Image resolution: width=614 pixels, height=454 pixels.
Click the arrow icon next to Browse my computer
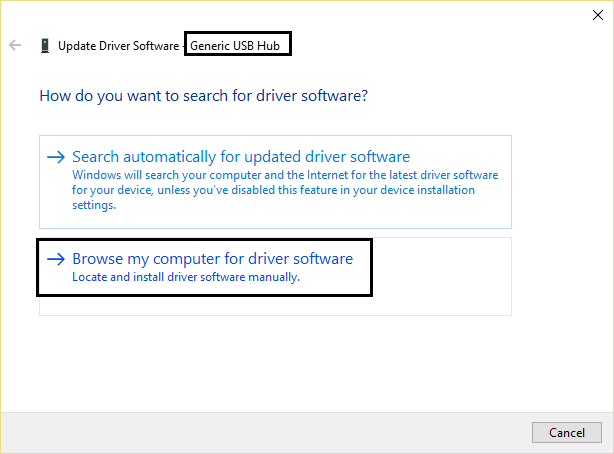tap(56, 259)
